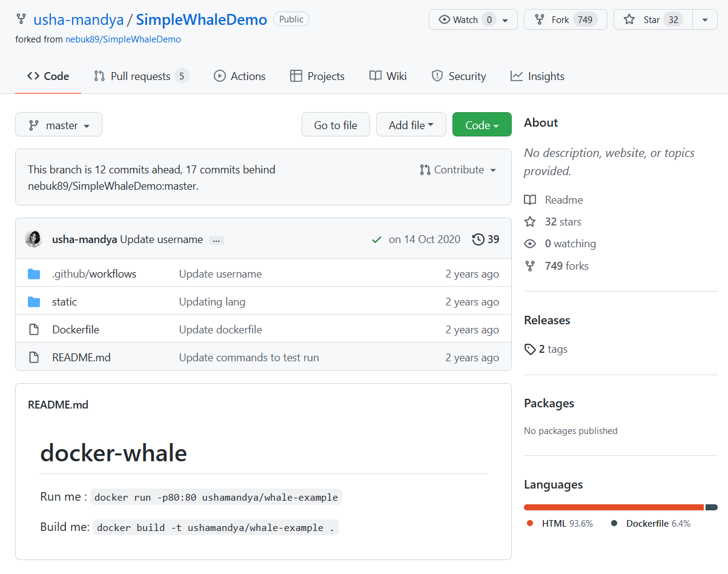This screenshot has height=574, width=728.
Task: Open the static folder
Action: [x=65, y=302]
